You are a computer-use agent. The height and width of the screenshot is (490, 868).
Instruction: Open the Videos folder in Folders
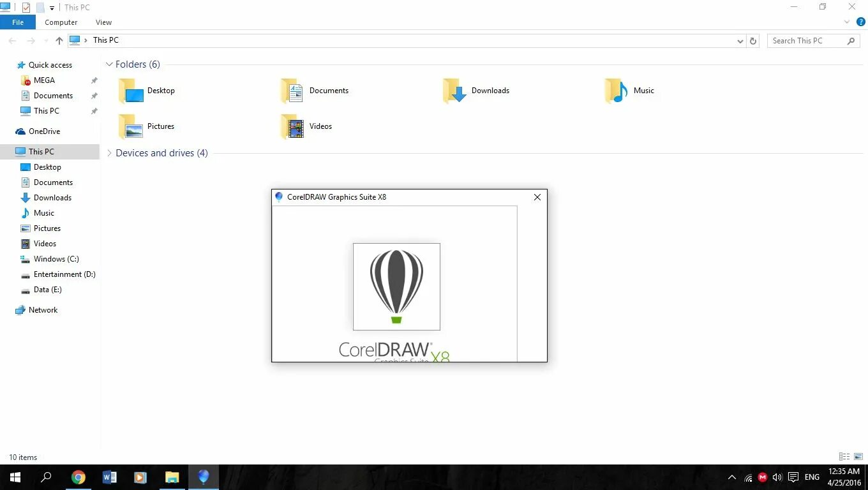click(306, 126)
